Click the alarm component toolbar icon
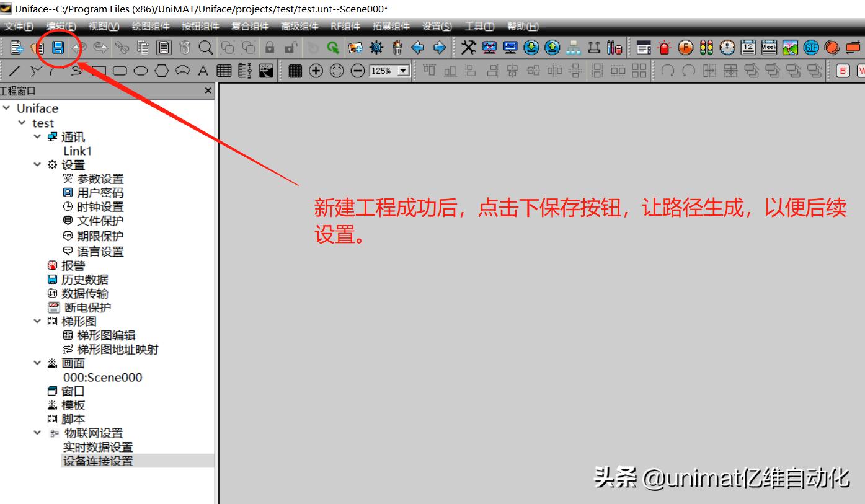Viewport: 865px width, 504px height. tap(663, 48)
